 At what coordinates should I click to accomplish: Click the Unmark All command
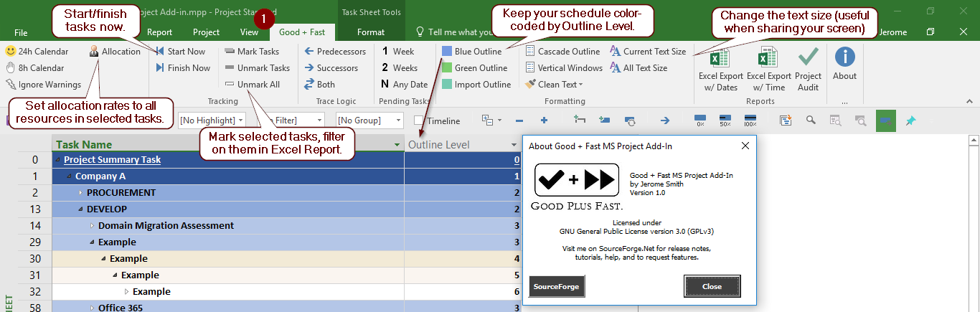[x=252, y=85]
